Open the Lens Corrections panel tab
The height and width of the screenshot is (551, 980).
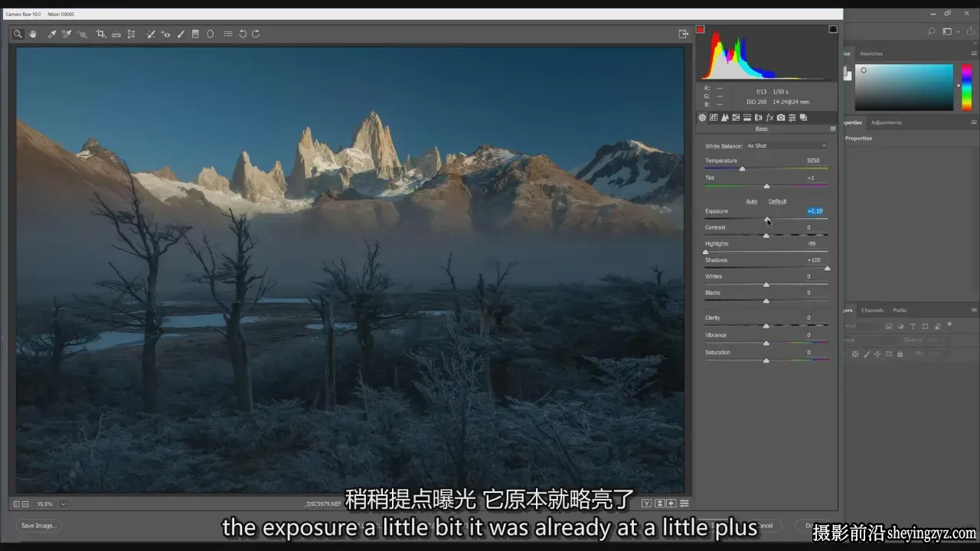point(758,117)
